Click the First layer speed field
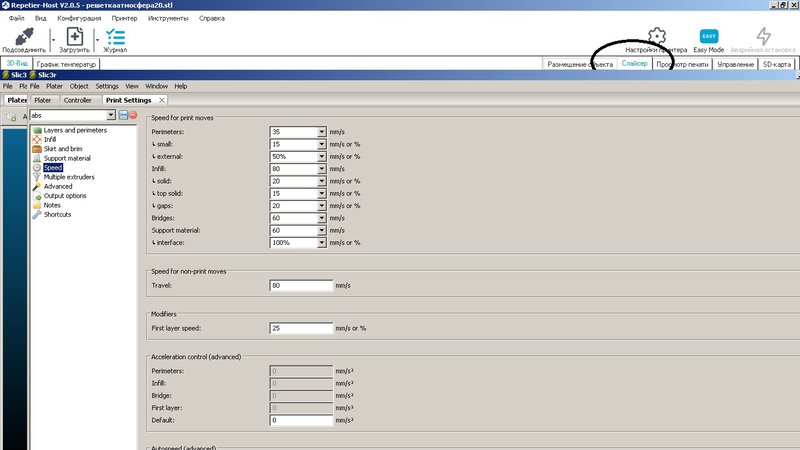The height and width of the screenshot is (450, 800). point(300,328)
